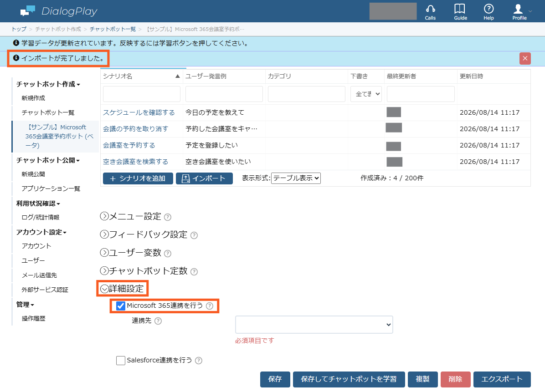The image size is (545, 392).
Task: Click エクスポート button
Action: click(502, 379)
